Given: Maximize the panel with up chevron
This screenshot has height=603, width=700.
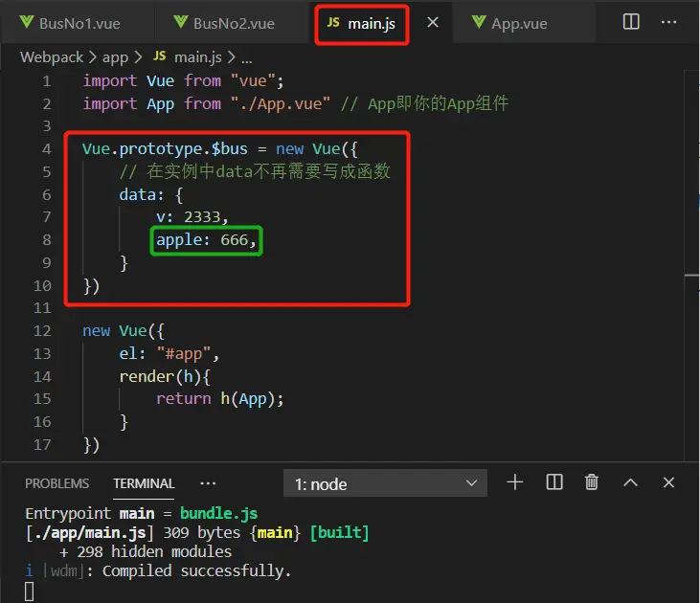Looking at the screenshot, I should pos(630,482).
